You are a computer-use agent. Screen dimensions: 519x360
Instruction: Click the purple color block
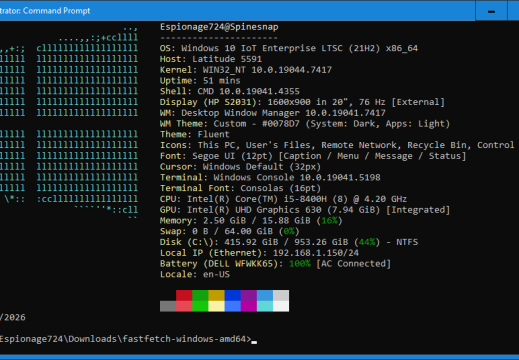point(249,295)
